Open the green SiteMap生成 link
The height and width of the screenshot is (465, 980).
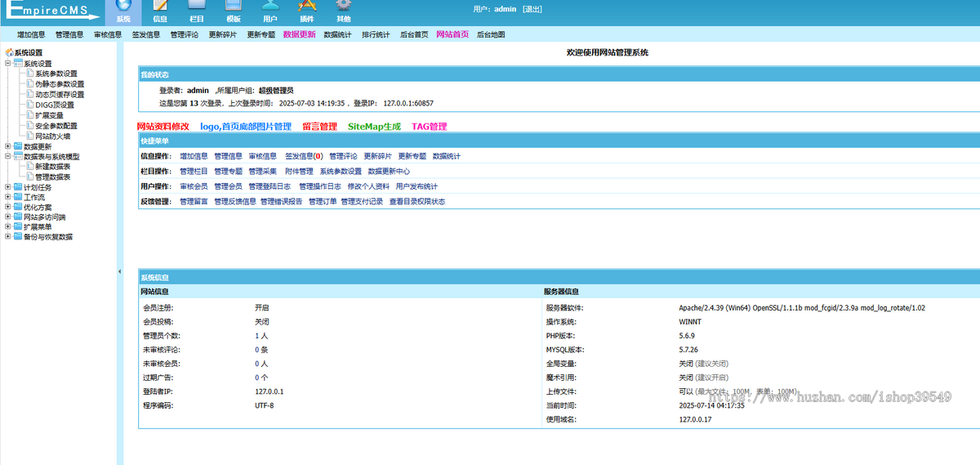375,127
